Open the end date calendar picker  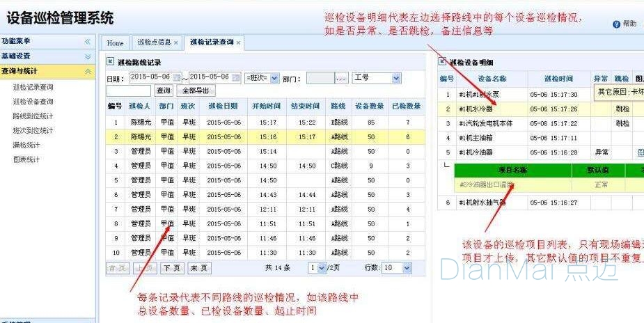(x=236, y=77)
